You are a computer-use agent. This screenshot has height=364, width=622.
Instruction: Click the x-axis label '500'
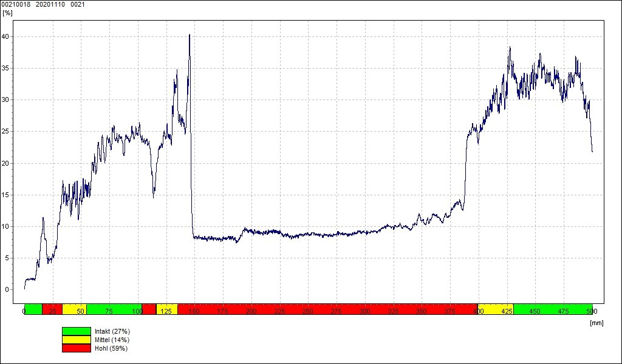click(592, 311)
